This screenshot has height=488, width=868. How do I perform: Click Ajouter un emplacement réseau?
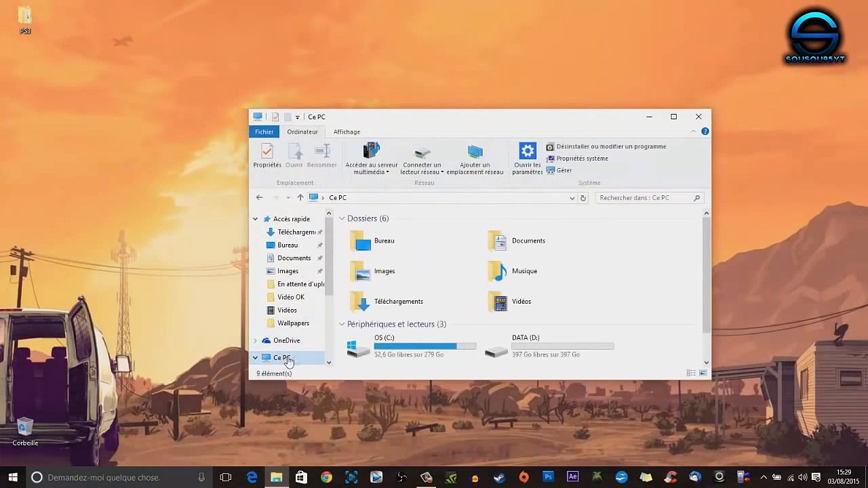[x=475, y=151]
